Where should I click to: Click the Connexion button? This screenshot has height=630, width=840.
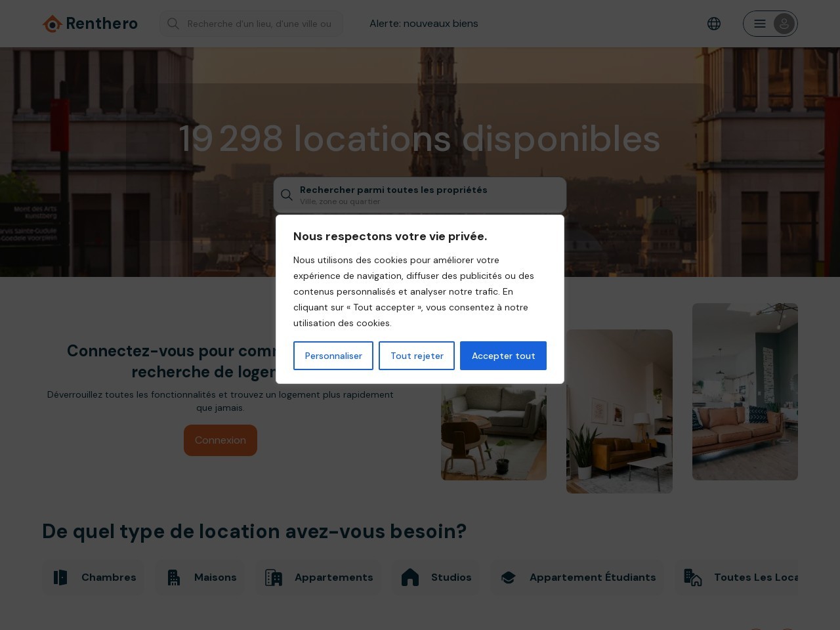pos(220,440)
